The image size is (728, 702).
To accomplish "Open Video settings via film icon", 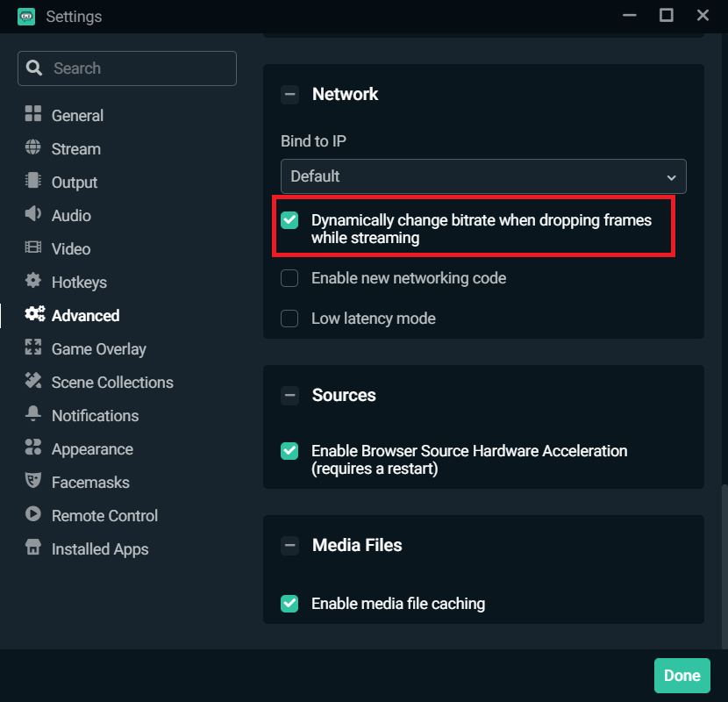I will click(33, 248).
